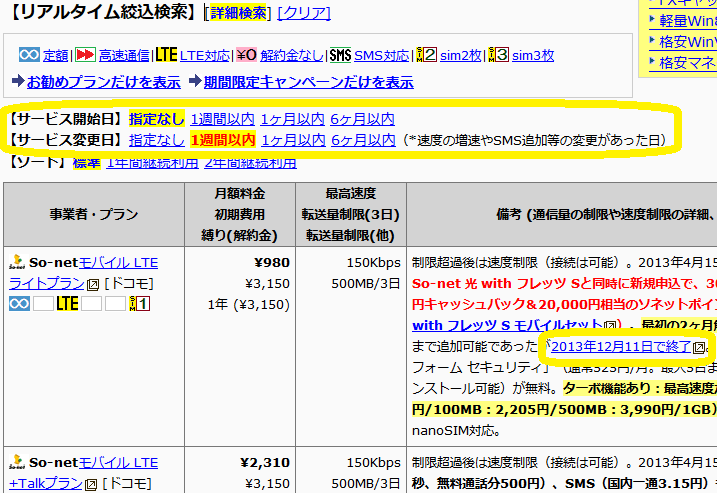Click 1年 (¥3,150) contract term text
Image resolution: width=717 pixels, height=493 pixels.
coord(249,305)
